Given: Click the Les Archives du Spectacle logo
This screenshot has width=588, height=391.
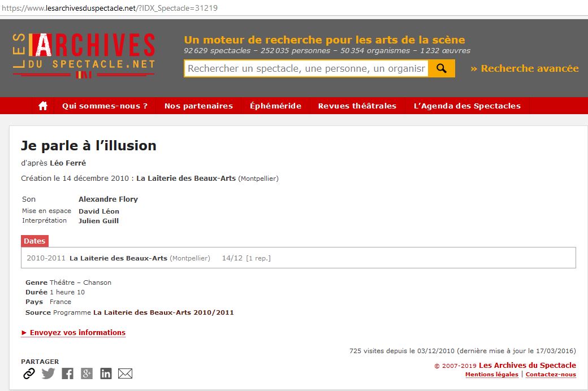Looking at the screenshot, I should pos(84,55).
